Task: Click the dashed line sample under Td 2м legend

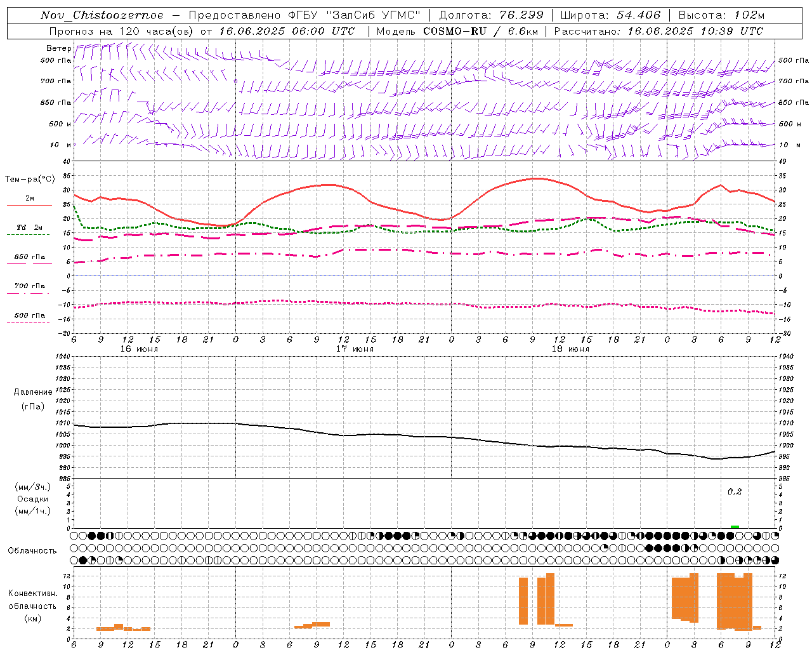Action: click(x=28, y=235)
